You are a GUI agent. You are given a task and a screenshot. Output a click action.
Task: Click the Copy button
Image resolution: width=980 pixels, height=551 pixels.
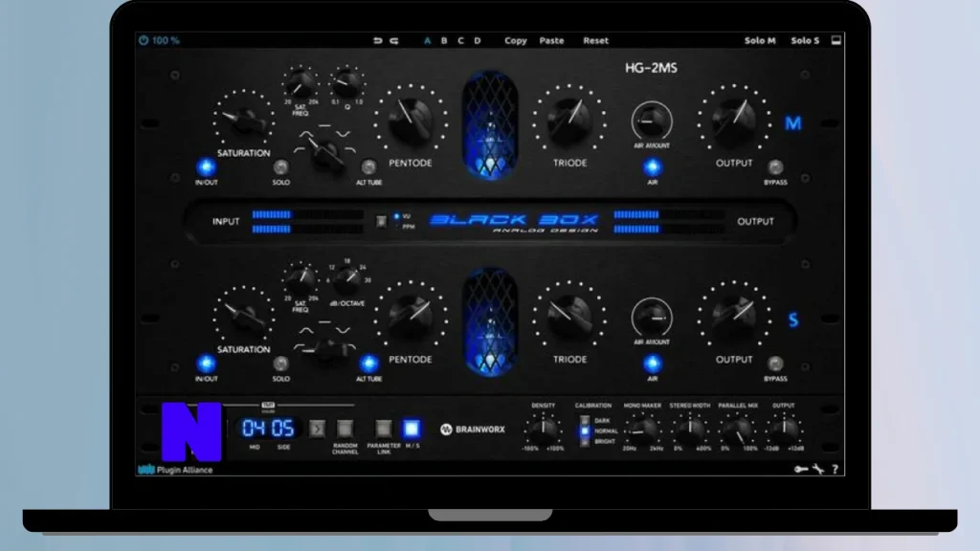tap(516, 40)
